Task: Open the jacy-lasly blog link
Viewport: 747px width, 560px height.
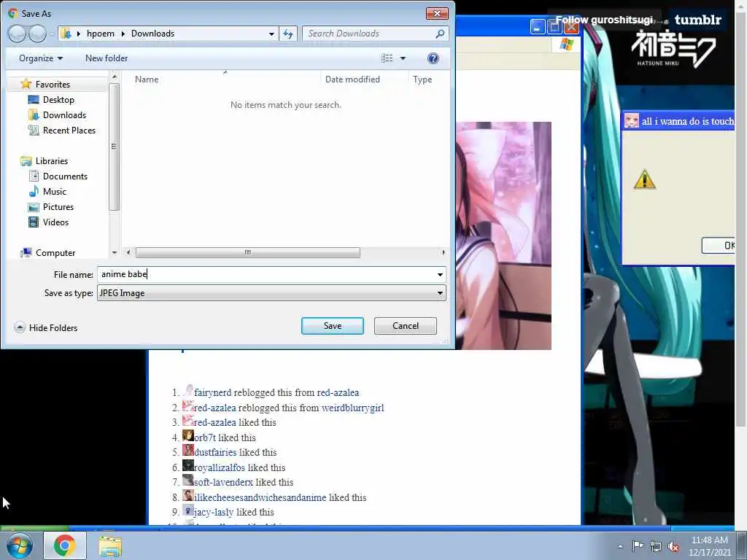Action: pos(214,512)
